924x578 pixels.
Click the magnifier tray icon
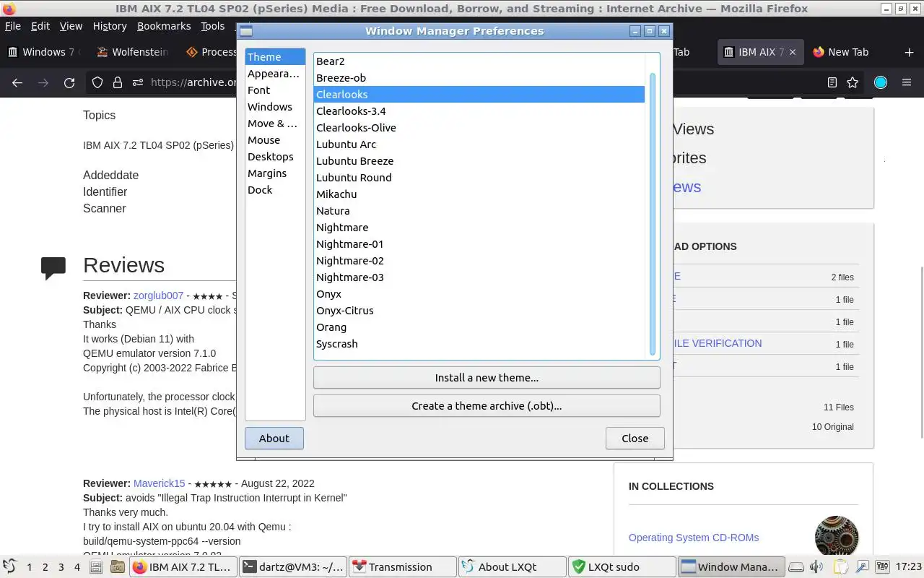point(862,567)
